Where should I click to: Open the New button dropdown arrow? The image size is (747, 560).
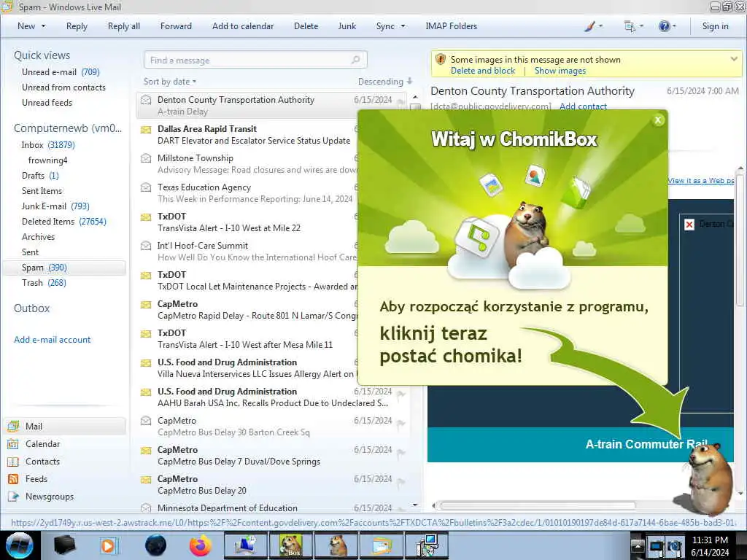[x=44, y=26]
